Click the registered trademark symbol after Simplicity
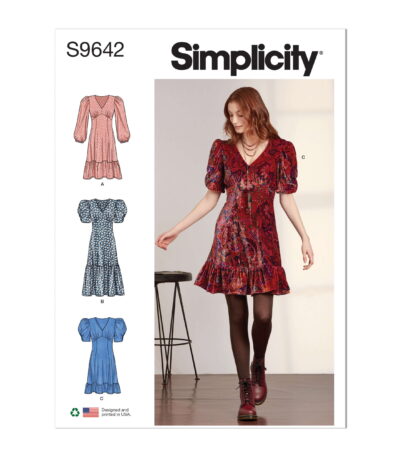 (321, 53)
